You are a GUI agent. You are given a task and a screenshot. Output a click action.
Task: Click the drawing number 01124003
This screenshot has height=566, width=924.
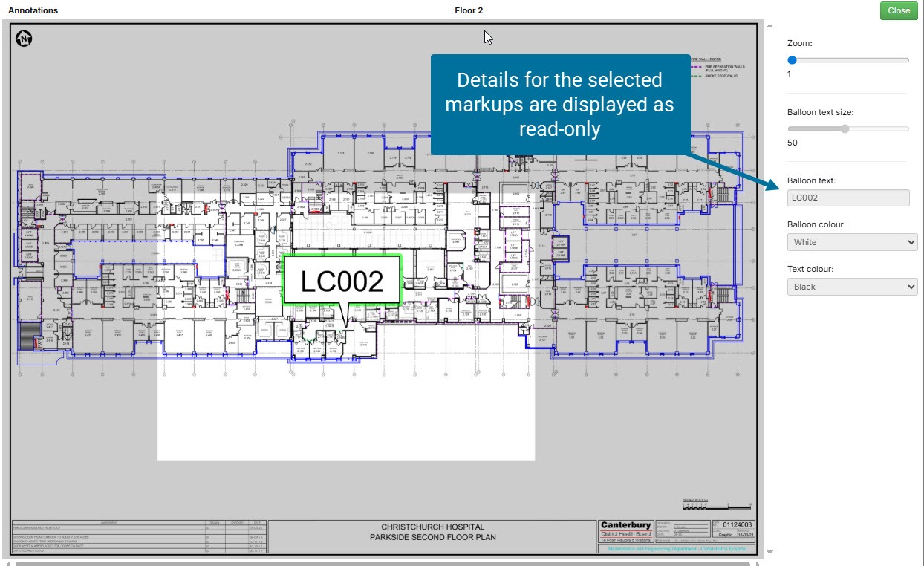(737, 525)
